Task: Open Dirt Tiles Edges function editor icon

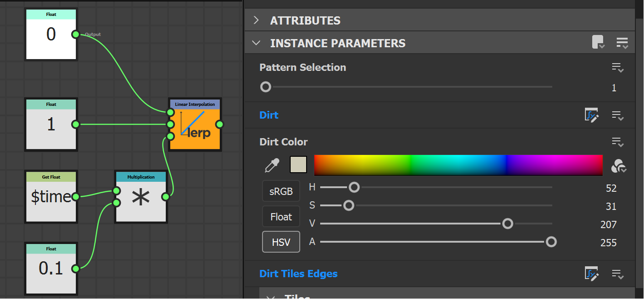Action: [592, 274]
